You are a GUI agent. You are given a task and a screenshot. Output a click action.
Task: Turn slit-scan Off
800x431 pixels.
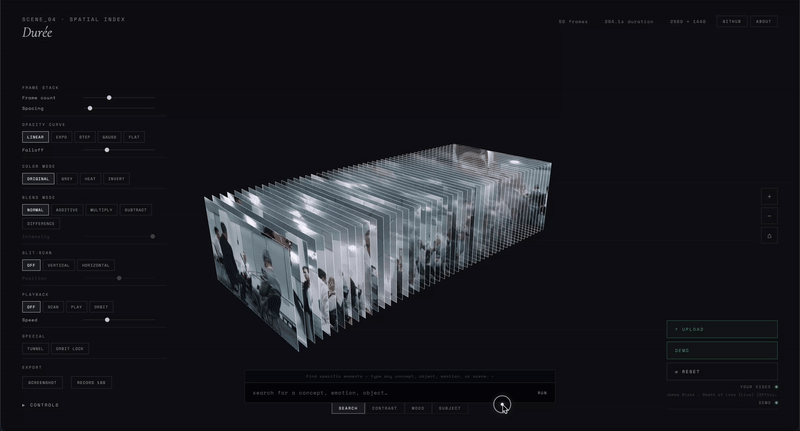(31, 265)
